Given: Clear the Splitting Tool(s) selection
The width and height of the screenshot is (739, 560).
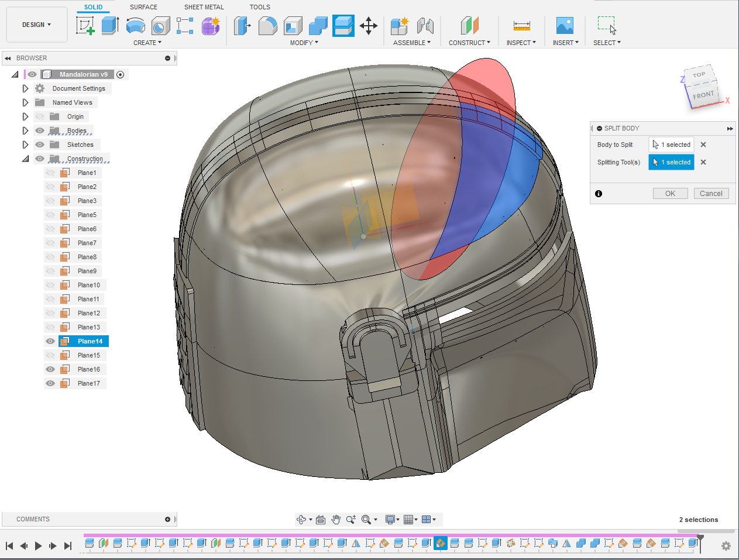Looking at the screenshot, I should [x=703, y=162].
